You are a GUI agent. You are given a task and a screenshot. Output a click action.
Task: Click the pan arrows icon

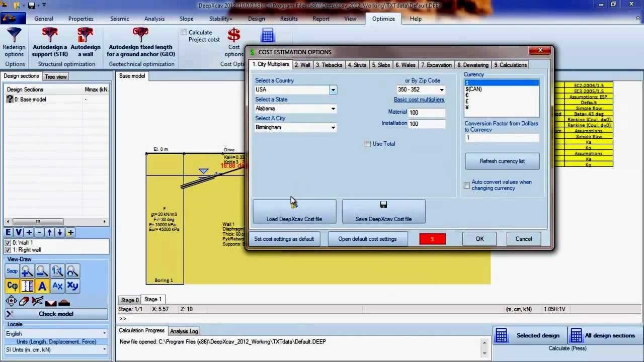tap(11, 301)
